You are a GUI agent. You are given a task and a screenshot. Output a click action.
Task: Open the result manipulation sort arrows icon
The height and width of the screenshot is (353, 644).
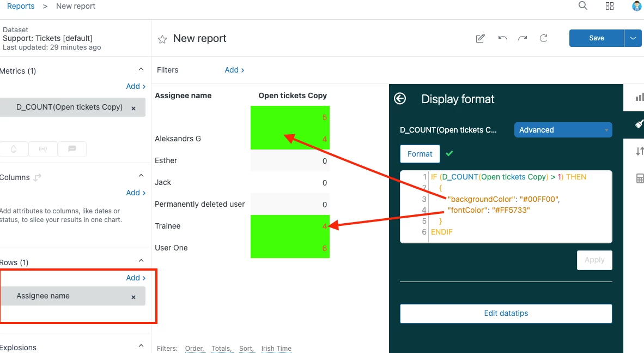639,152
